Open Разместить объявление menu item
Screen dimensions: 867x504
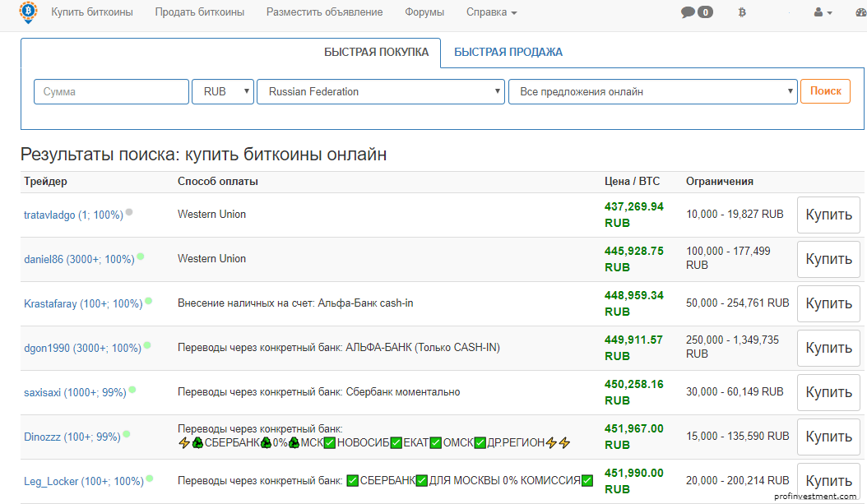(x=325, y=12)
